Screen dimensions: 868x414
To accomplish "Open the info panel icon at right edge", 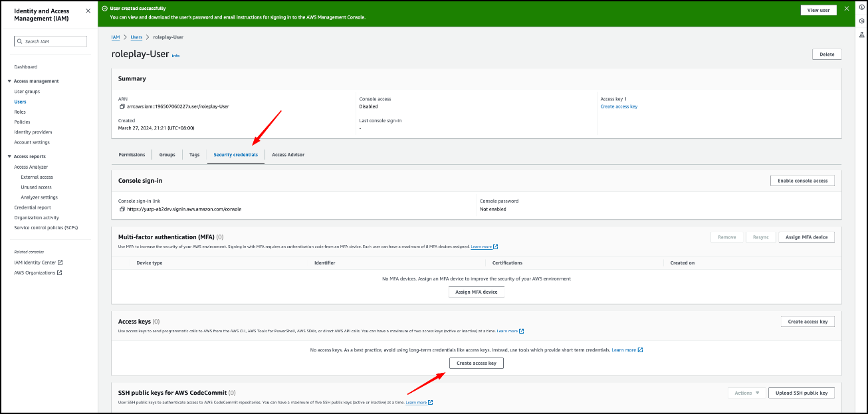I will [862, 7].
